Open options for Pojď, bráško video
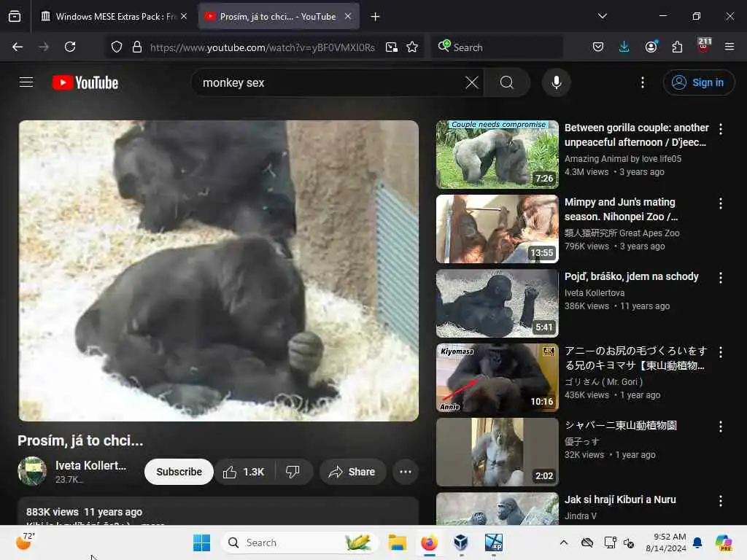This screenshot has width=747, height=560. tap(721, 278)
